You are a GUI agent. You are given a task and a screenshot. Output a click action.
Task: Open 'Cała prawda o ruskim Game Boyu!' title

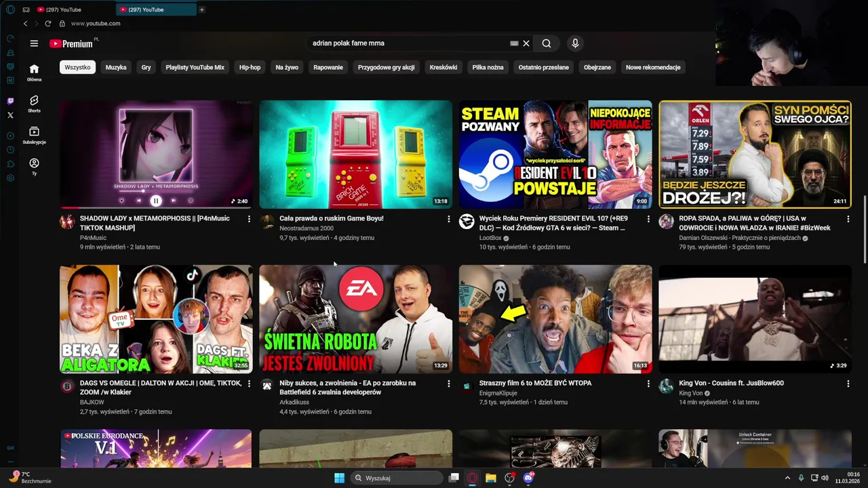[x=332, y=218]
